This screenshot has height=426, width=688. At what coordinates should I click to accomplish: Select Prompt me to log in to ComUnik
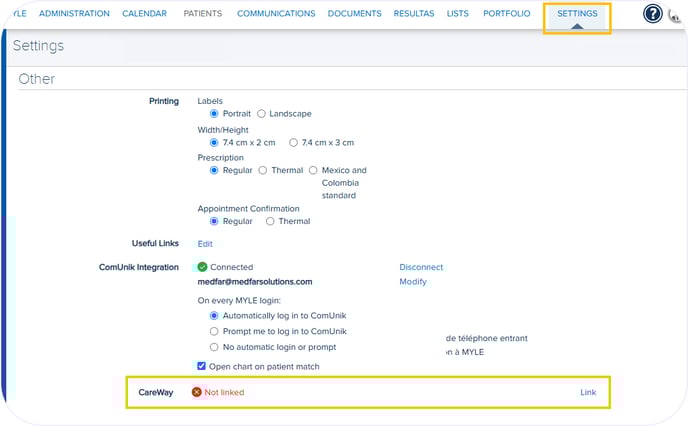point(214,331)
